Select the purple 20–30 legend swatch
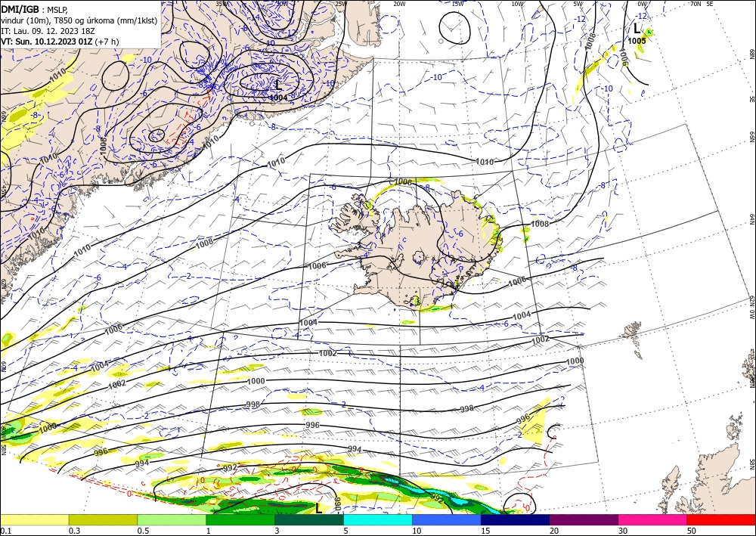The width and height of the screenshot is (756, 536). coord(584,519)
